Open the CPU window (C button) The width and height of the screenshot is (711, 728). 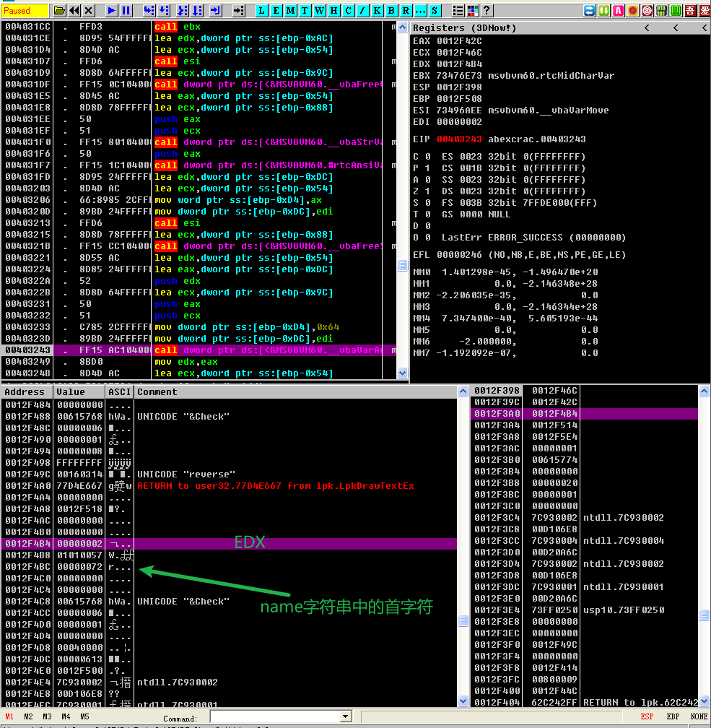348,10
